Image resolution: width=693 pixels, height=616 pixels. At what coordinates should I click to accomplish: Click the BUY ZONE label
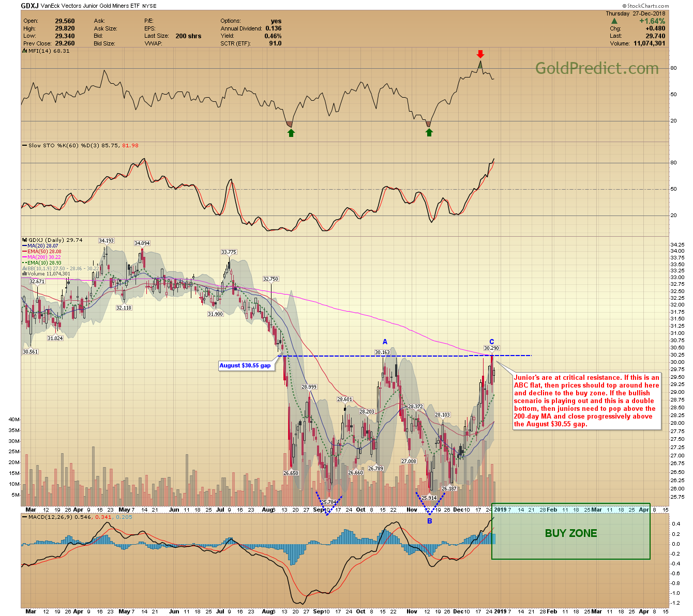click(x=571, y=533)
